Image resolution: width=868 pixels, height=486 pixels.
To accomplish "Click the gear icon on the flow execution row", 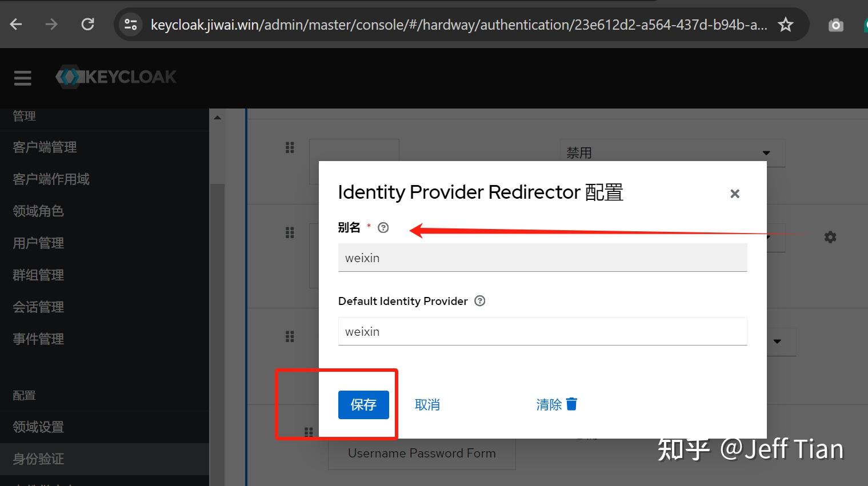I will [x=830, y=237].
